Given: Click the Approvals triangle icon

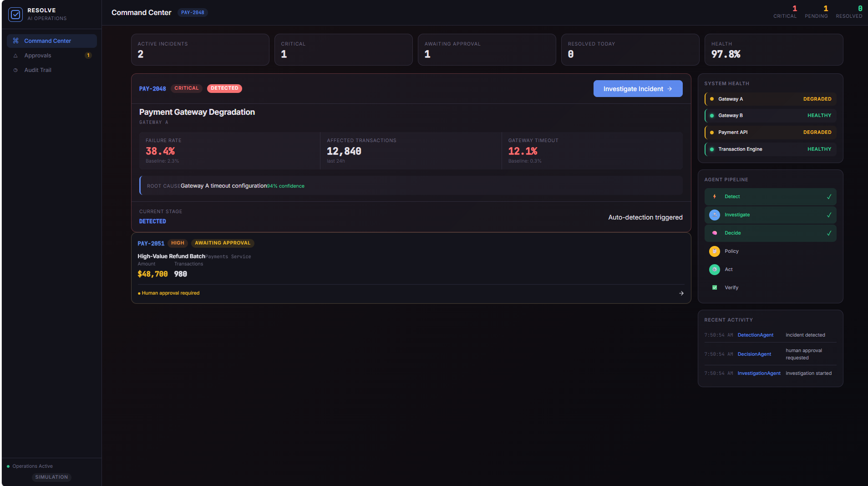Looking at the screenshot, I should [15, 56].
